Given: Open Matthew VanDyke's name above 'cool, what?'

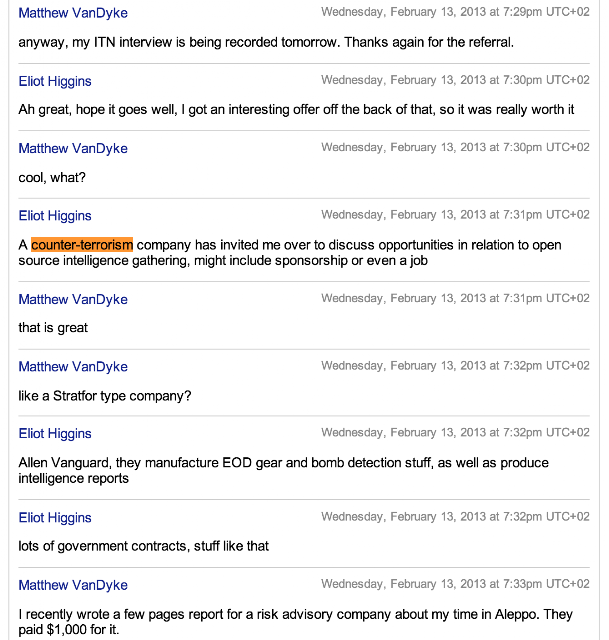Looking at the screenshot, I should (x=73, y=149).
